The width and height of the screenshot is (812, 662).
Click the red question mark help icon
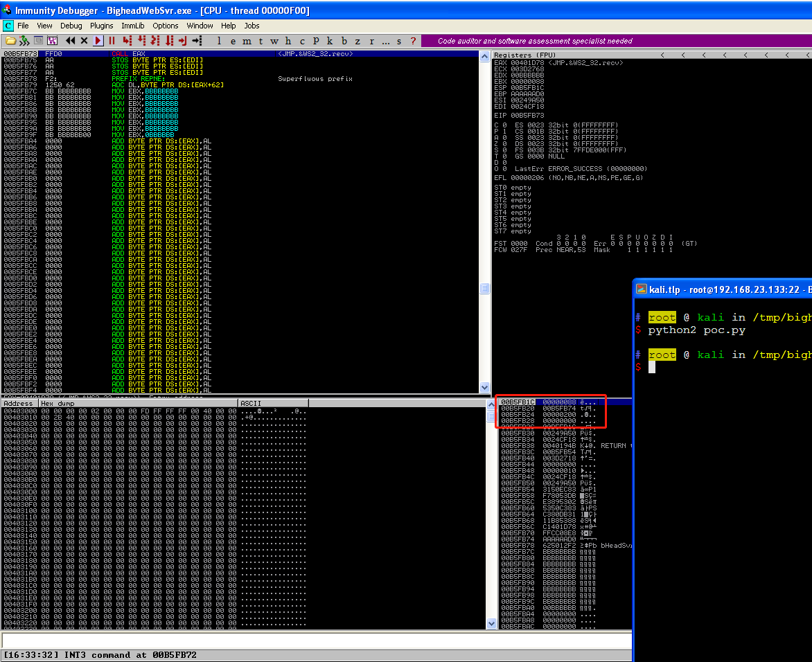pyautogui.click(x=414, y=41)
